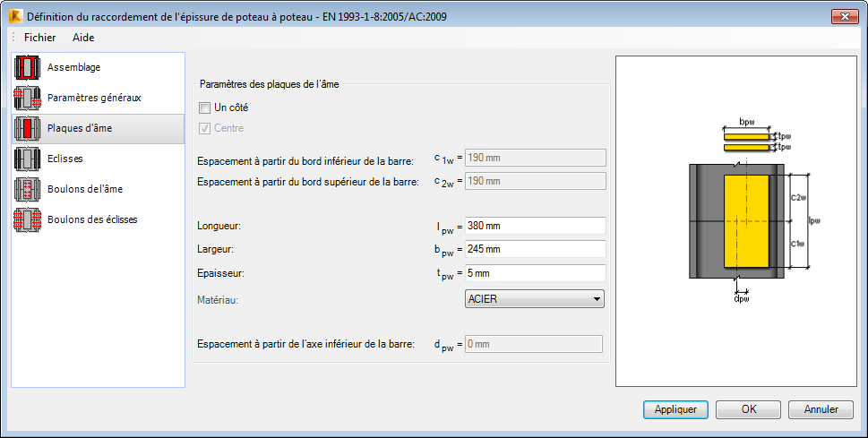Select the Assemblage icon in sidebar
The image size is (868, 438).
click(28, 67)
